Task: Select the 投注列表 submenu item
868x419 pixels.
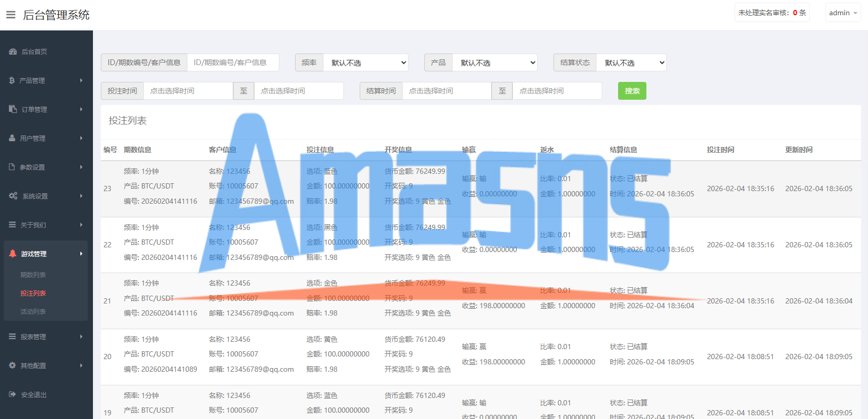Action: click(33, 293)
